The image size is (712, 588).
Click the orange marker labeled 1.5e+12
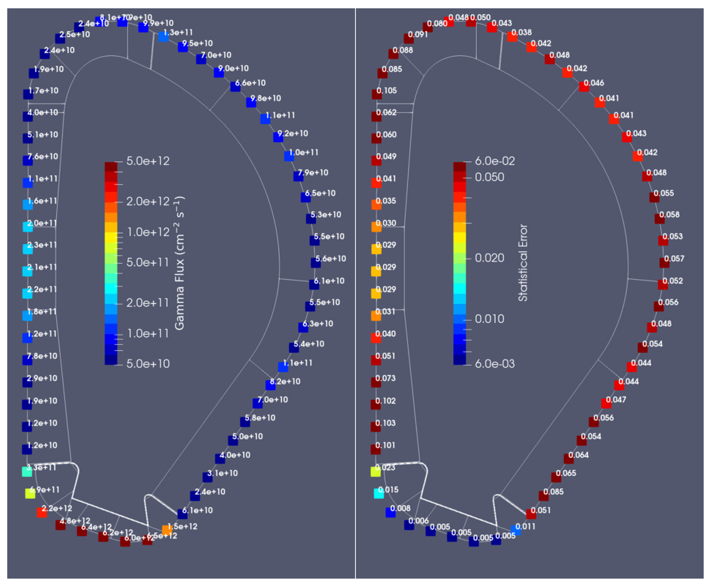coord(167,530)
